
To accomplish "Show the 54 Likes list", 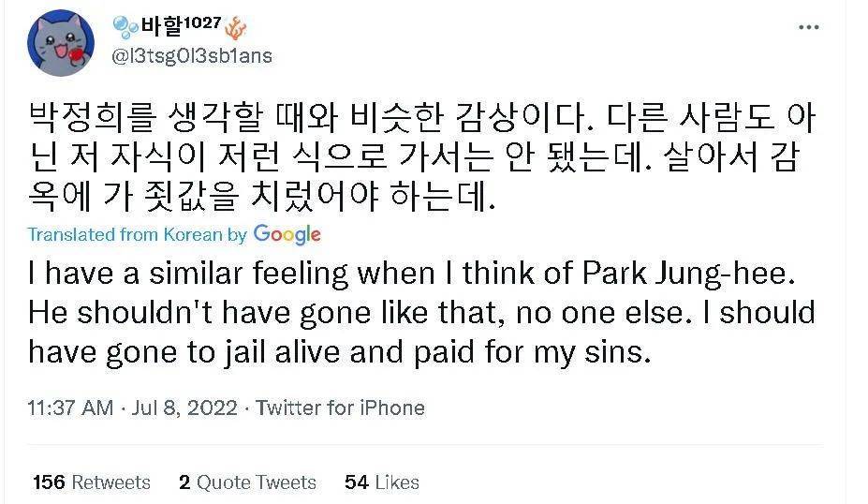I will [382, 482].
